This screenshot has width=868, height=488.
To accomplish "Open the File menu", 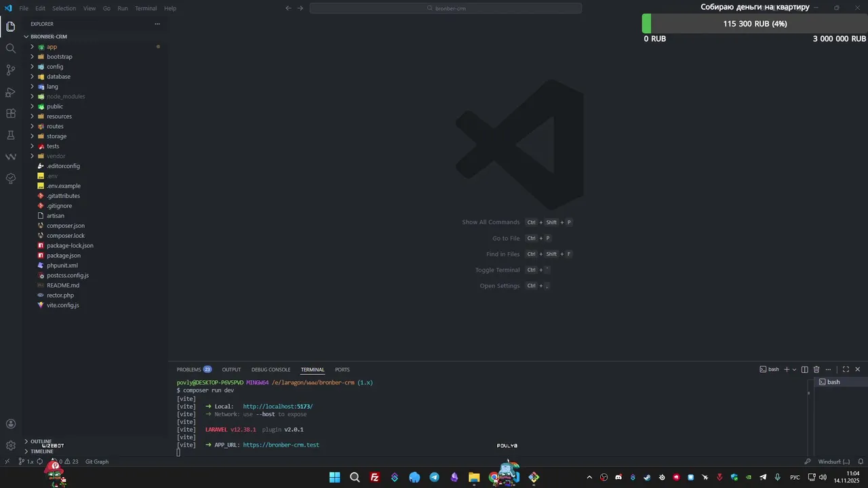I will coord(24,8).
